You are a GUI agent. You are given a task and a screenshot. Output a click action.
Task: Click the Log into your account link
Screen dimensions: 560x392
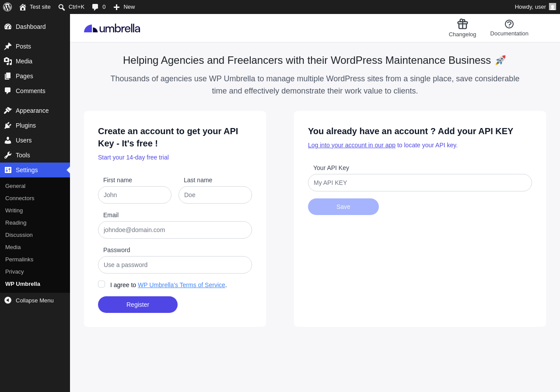[x=352, y=145]
